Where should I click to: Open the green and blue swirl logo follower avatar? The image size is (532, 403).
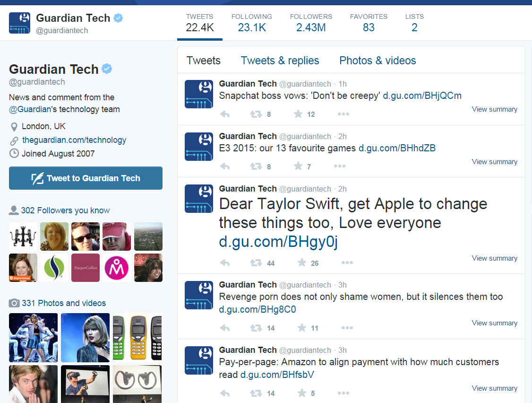54,268
